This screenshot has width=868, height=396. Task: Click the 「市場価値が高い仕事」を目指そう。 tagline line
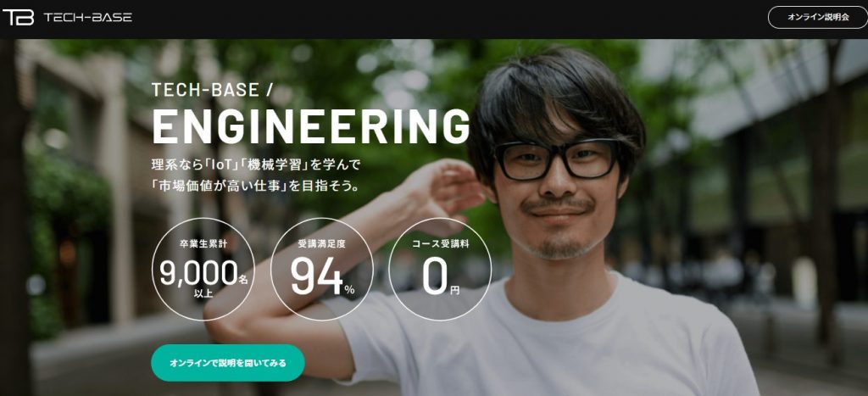point(256,186)
